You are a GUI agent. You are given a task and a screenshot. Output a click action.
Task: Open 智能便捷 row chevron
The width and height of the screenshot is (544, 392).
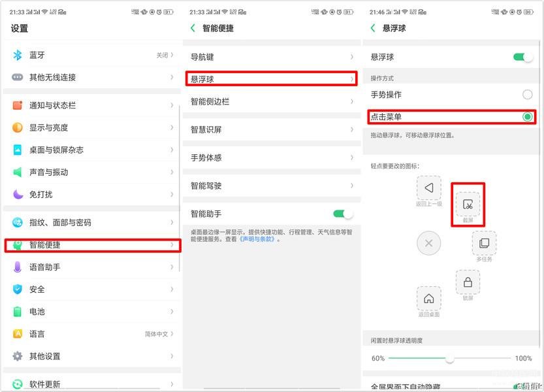click(172, 245)
